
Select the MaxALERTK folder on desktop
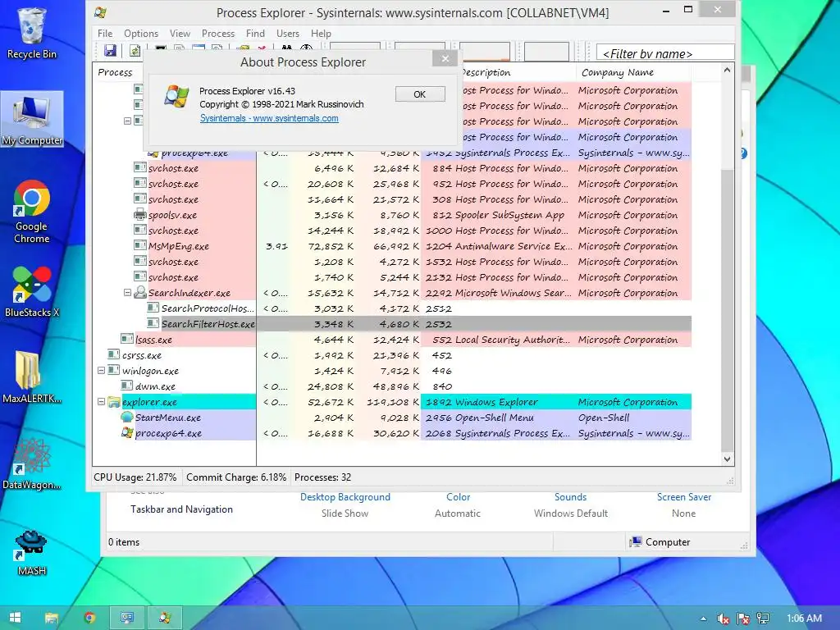point(32,377)
